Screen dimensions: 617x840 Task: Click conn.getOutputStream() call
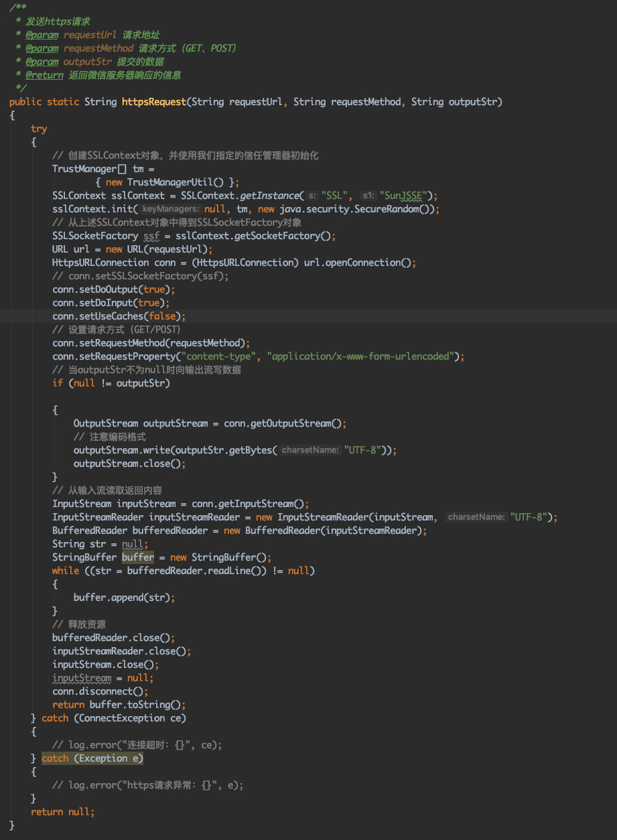(x=283, y=423)
